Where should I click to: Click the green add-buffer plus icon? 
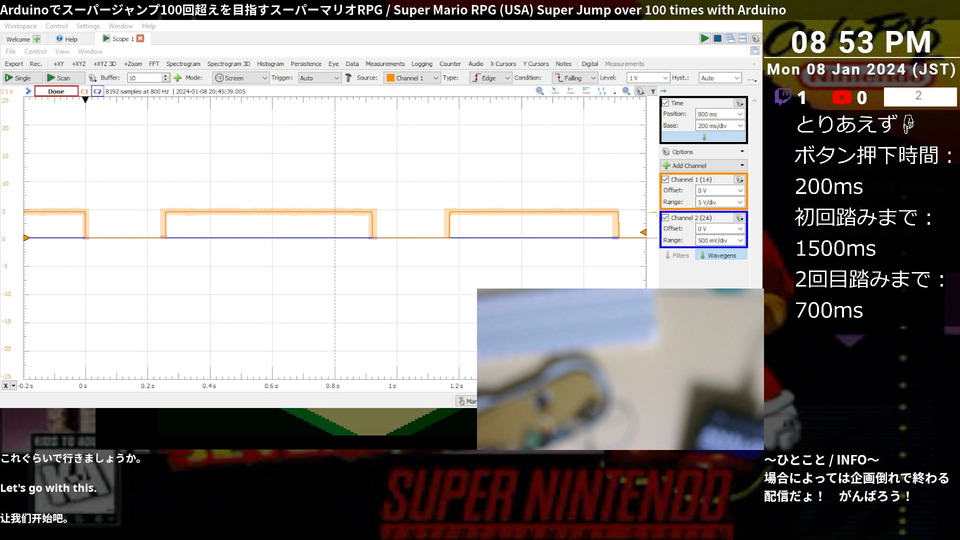point(178,78)
